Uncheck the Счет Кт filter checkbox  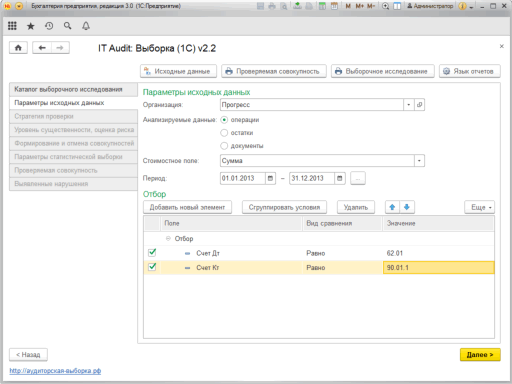152,267
